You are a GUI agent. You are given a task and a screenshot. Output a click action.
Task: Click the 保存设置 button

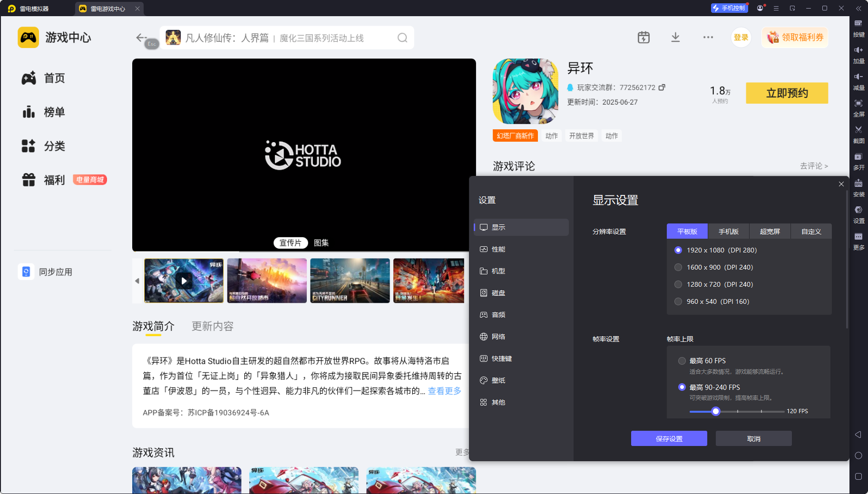[x=669, y=438]
